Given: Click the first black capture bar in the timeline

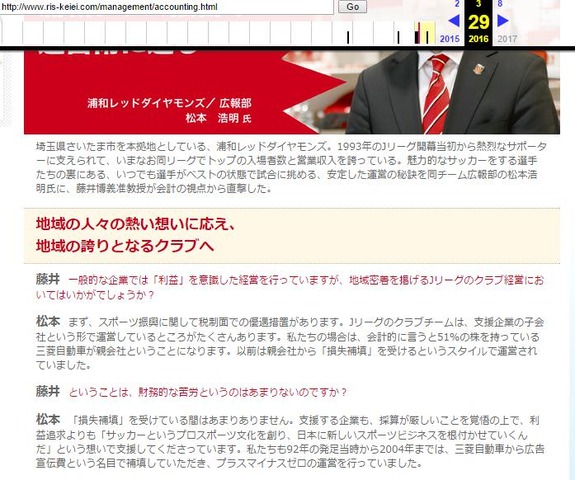Looking at the screenshot, I should click(348, 37).
